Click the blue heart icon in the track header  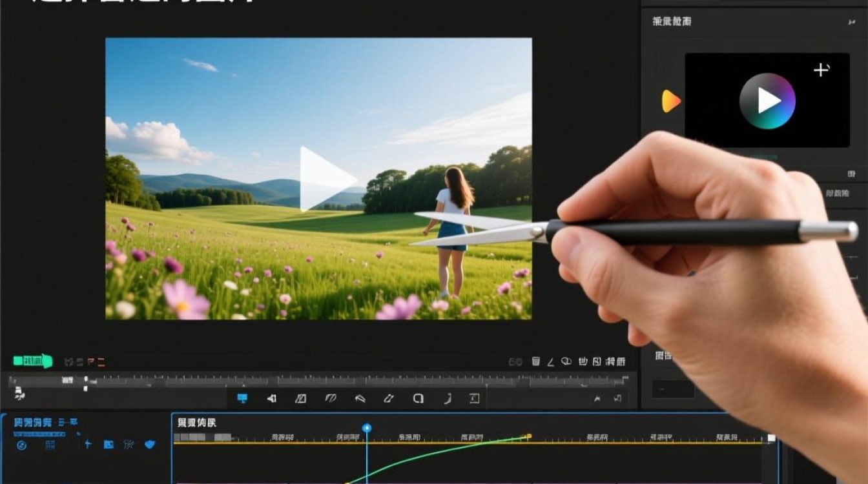point(150,444)
